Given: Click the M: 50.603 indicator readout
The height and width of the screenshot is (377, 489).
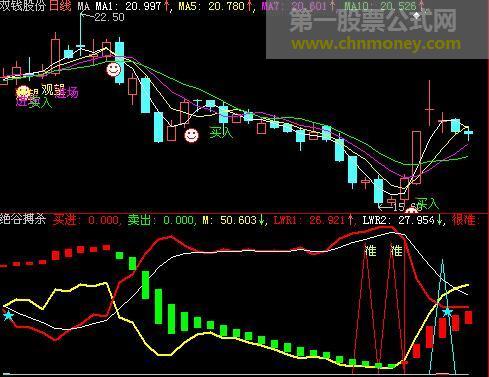Looking at the screenshot, I should 234,220.
